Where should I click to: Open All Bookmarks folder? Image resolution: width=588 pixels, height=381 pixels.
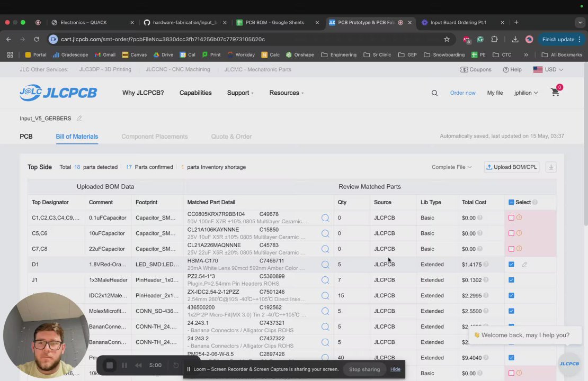click(562, 55)
